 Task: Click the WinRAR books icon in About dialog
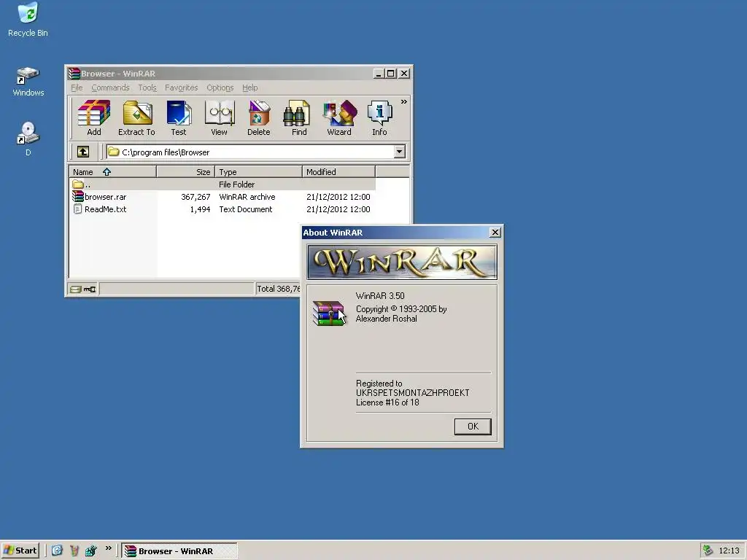coord(329,313)
